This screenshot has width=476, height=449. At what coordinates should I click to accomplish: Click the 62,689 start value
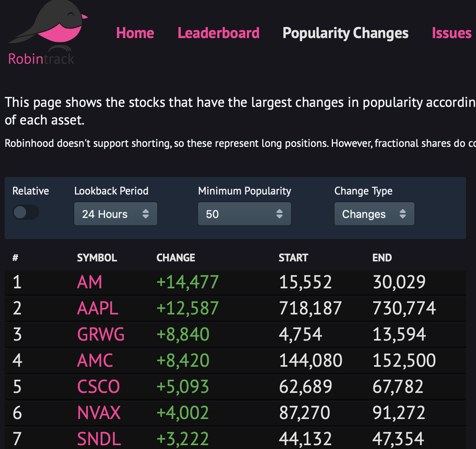coord(306,387)
